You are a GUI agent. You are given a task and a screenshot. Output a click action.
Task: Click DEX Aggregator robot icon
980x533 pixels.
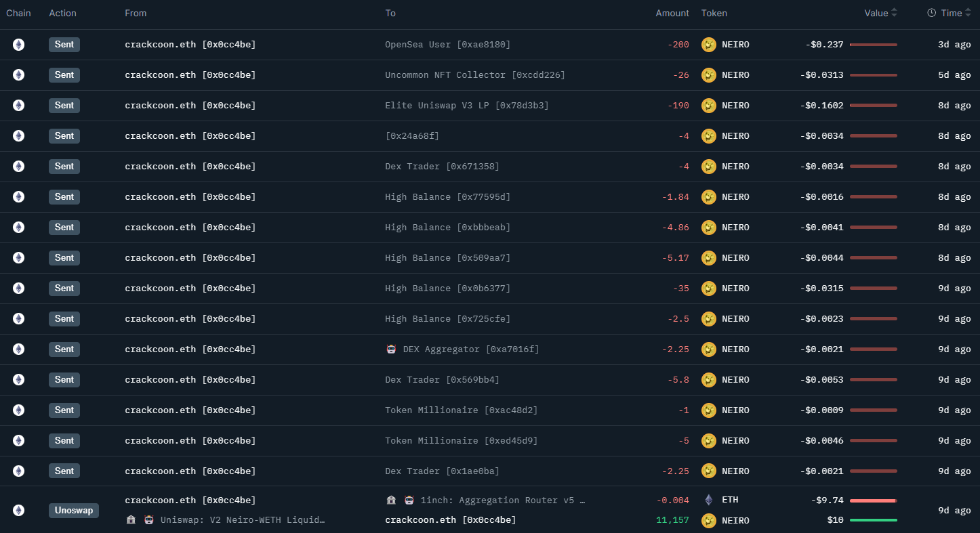pos(391,349)
